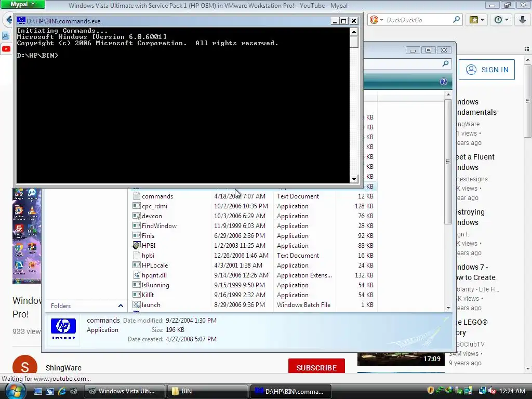Screen dimensions: 532x399
Task: Click the launch batch file icon
Action: pyautogui.click(x=137, y=304)
